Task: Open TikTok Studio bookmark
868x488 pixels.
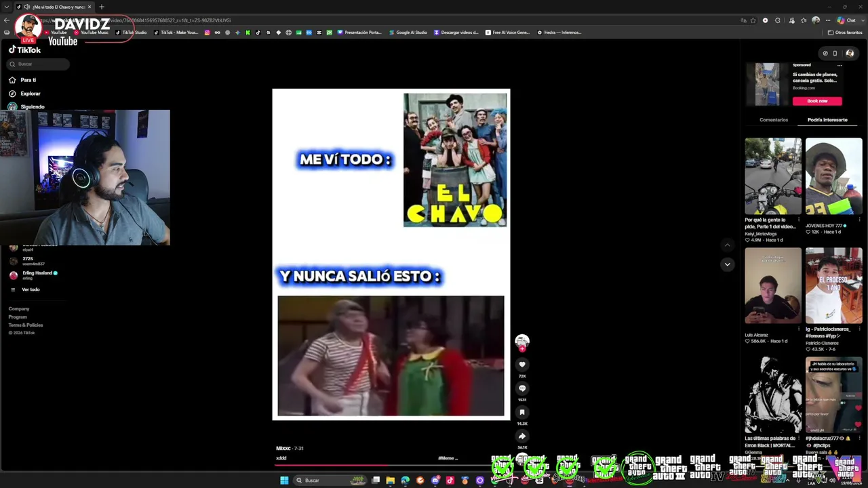Action: (x=131, y=33)
